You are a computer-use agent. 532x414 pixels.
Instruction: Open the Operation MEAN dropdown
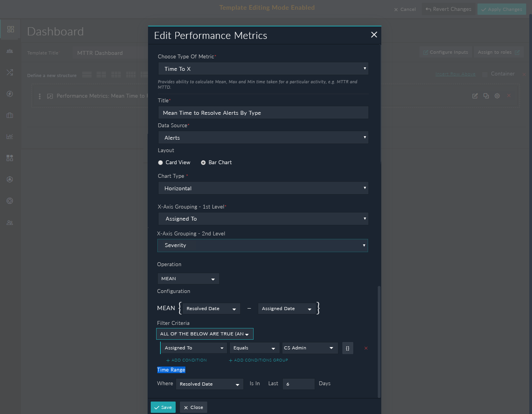(x=188, y=279)
